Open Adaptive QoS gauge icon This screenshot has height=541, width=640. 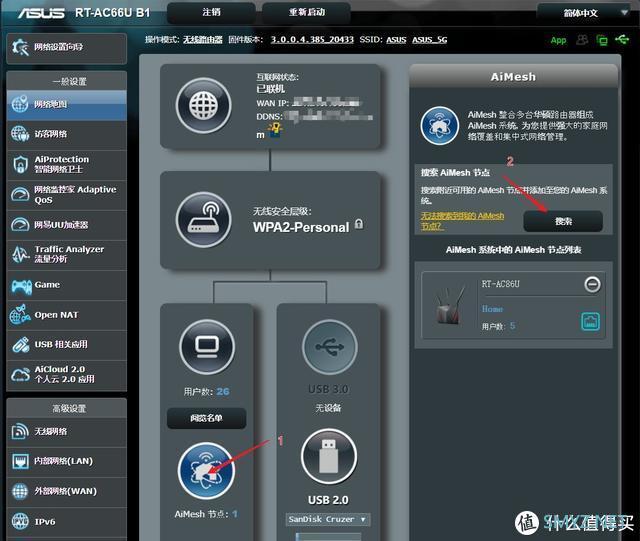pos(20,194)
